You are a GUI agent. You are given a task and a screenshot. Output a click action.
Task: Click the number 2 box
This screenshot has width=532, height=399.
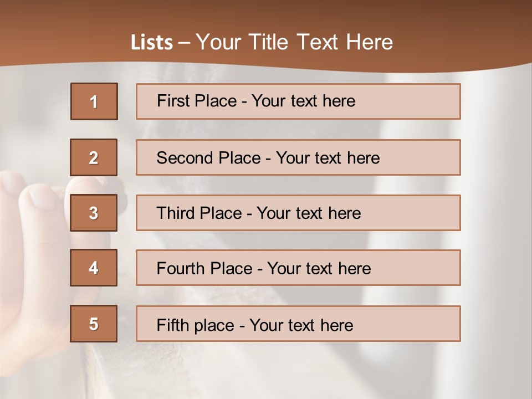[94, 157]
